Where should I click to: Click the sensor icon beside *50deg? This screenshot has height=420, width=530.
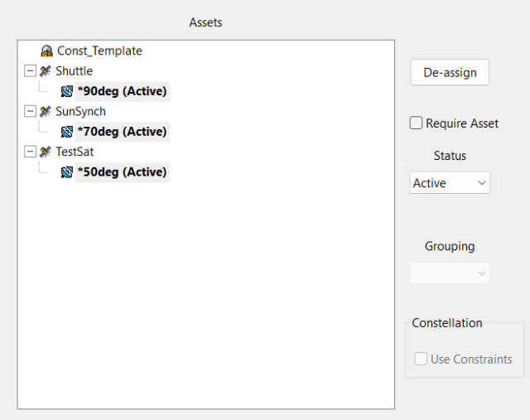click(67, 172)
